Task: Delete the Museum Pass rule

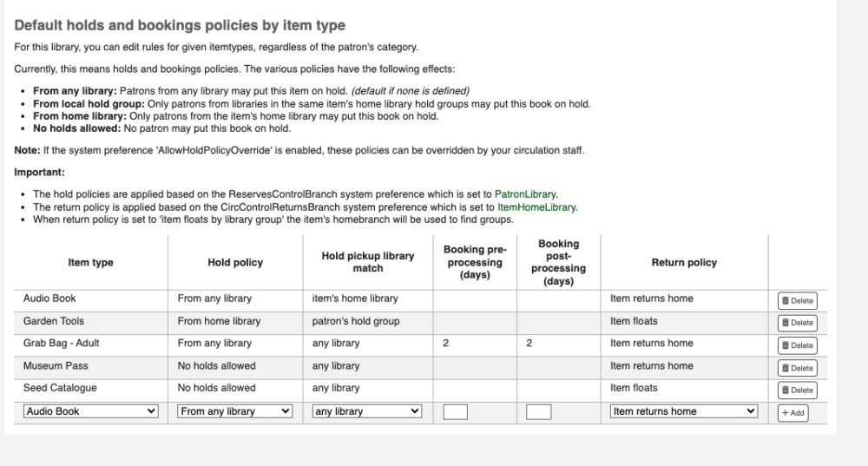Action: pyautogui.click(x=797, y=368)
